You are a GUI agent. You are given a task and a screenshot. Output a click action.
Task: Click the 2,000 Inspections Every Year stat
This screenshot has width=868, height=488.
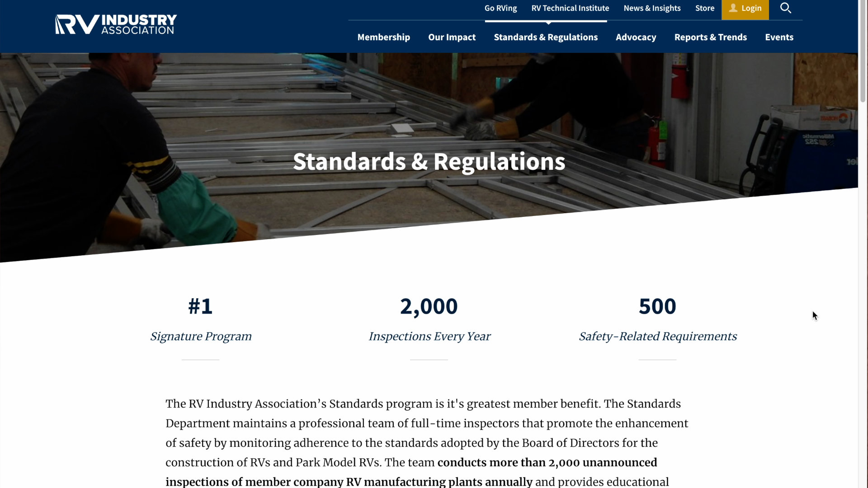coord(429,319)
